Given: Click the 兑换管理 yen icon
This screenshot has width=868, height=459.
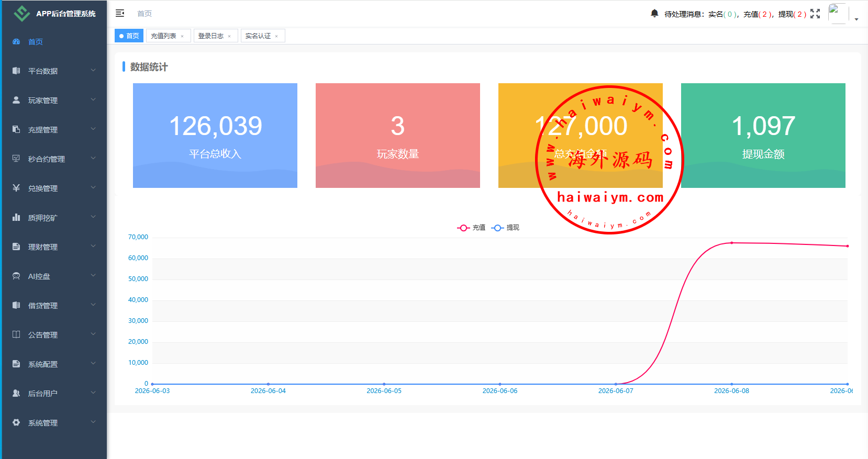Looking at the screenshot, I should coord(16,188).
